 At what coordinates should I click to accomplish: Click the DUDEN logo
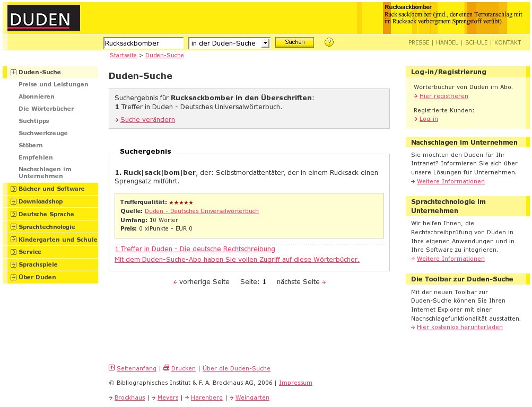[x=43, y=18]
